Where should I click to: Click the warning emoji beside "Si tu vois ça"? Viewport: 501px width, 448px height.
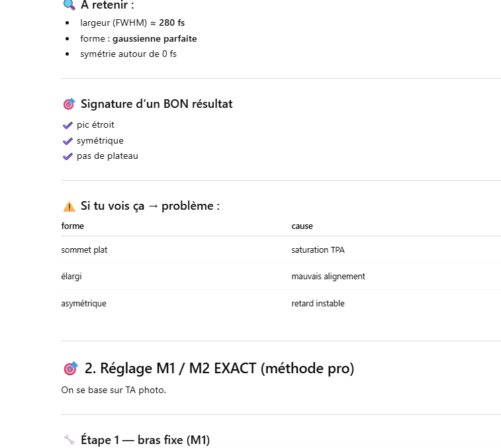click(69, 206)
